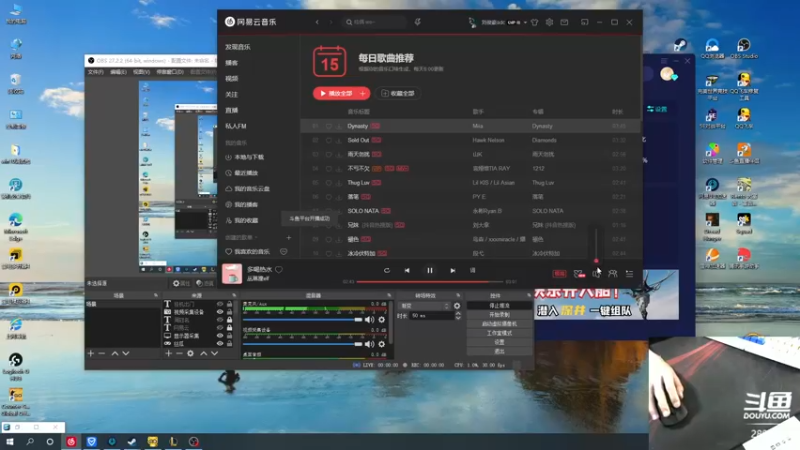
Task: Click the song progress bar
Action: click(x=430, y=282)
